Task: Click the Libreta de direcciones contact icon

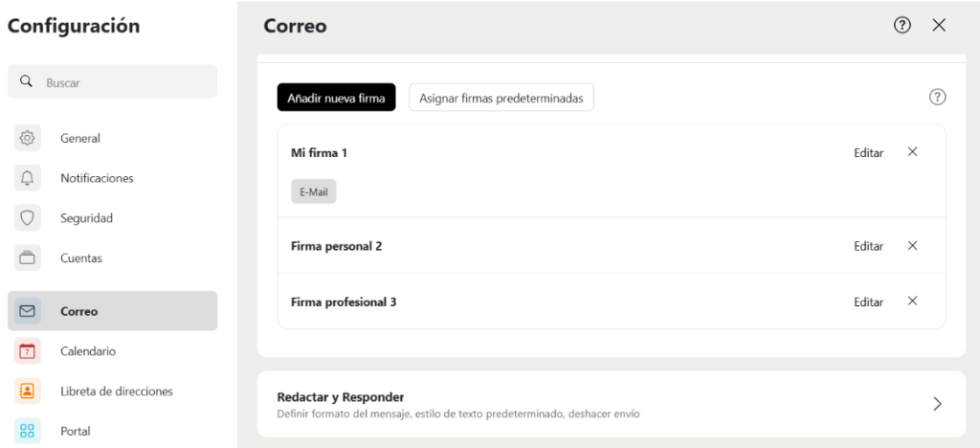Action: tap(27, 391)
